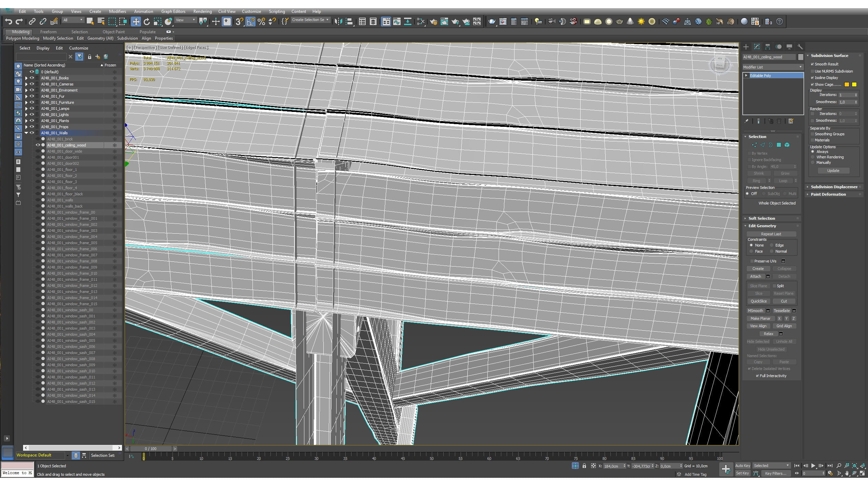Click the first yellow cage color swatch
The image size is (868, 488).
(x=847, y=84)
